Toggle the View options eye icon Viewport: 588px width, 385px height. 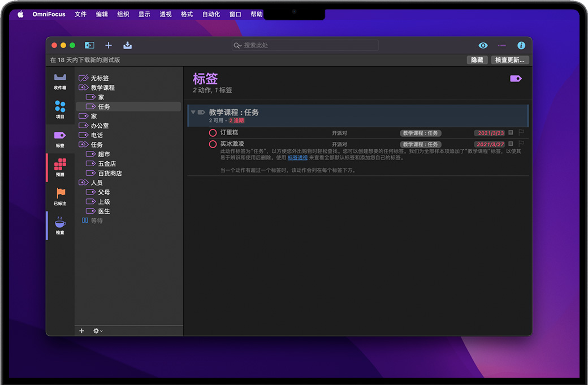pos(483,45)
